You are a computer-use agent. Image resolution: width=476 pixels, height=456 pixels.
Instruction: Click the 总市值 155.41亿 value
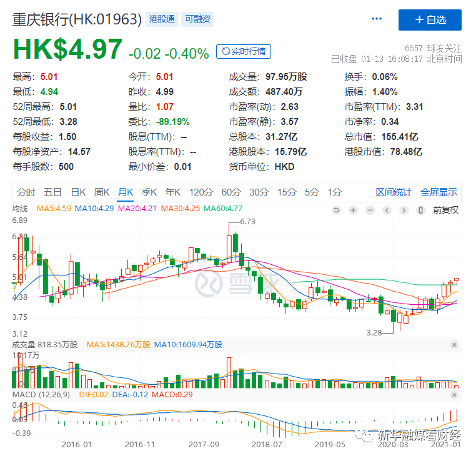click(x=400, y=137)
